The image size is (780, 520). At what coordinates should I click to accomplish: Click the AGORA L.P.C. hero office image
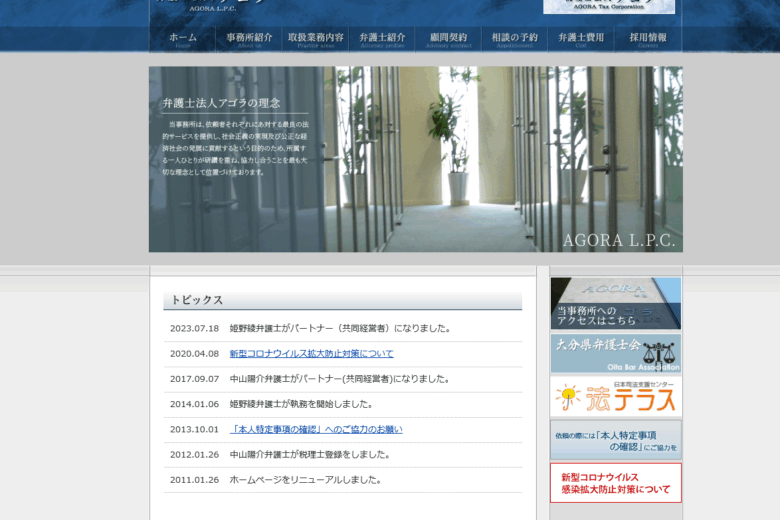pyautogui.click(x=415, y=159)
